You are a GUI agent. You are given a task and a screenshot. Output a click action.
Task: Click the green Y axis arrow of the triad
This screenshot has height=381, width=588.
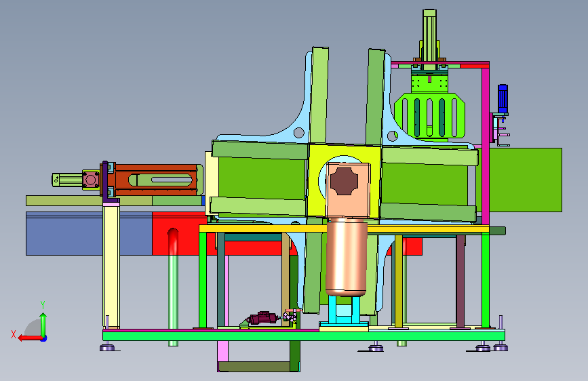(x=43, y=325)
